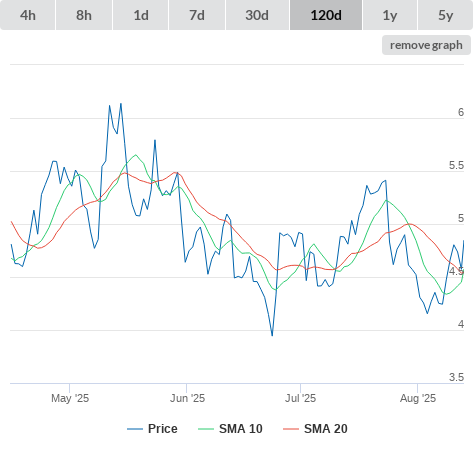Click the remove graph button

click(426, 45)
